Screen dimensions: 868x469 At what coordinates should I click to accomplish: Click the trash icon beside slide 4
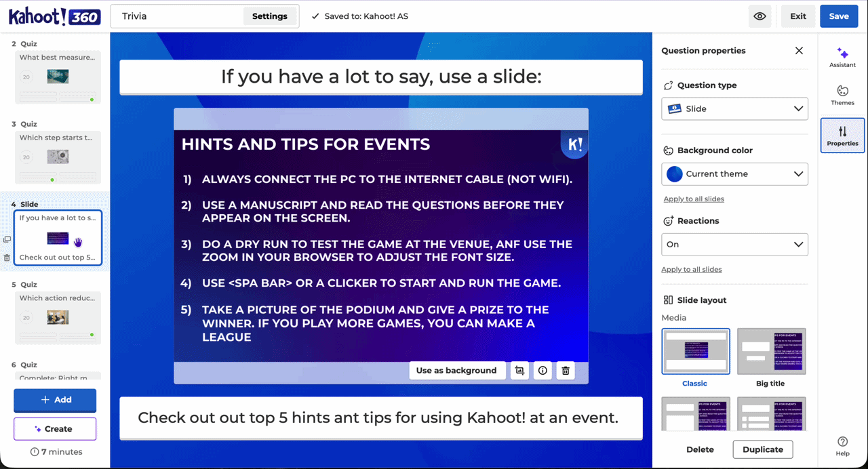pos(7,258)
